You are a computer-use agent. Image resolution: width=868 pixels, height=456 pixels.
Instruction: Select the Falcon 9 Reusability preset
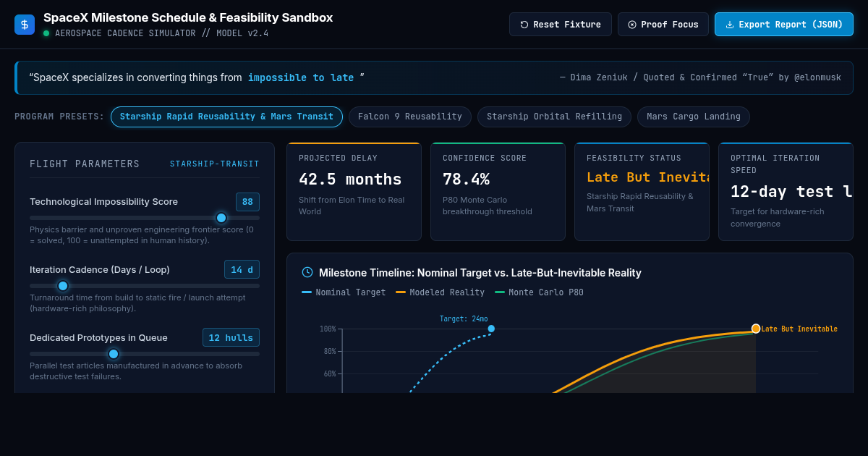(x=410, y=117)
